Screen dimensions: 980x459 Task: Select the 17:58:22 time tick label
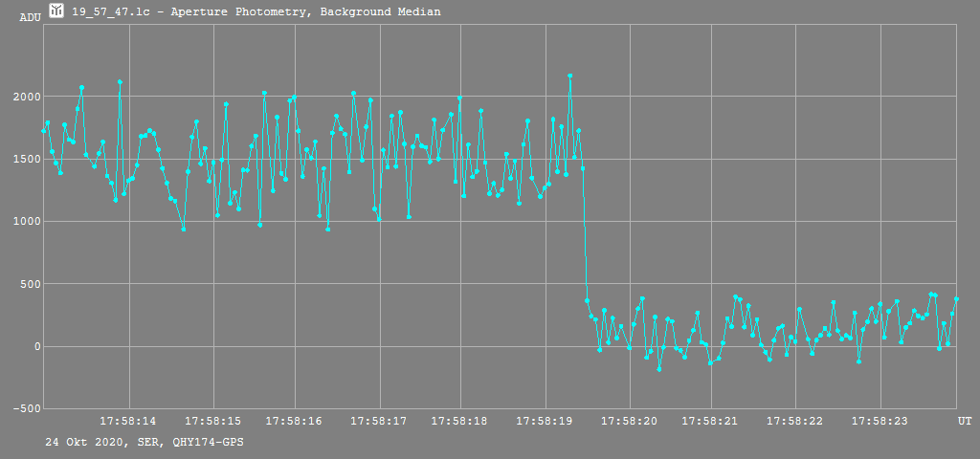pos(794,421)
